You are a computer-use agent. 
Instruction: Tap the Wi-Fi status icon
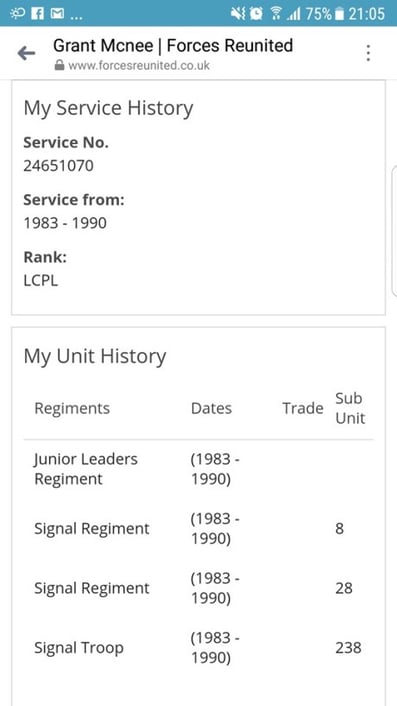[x=275, y=14]
